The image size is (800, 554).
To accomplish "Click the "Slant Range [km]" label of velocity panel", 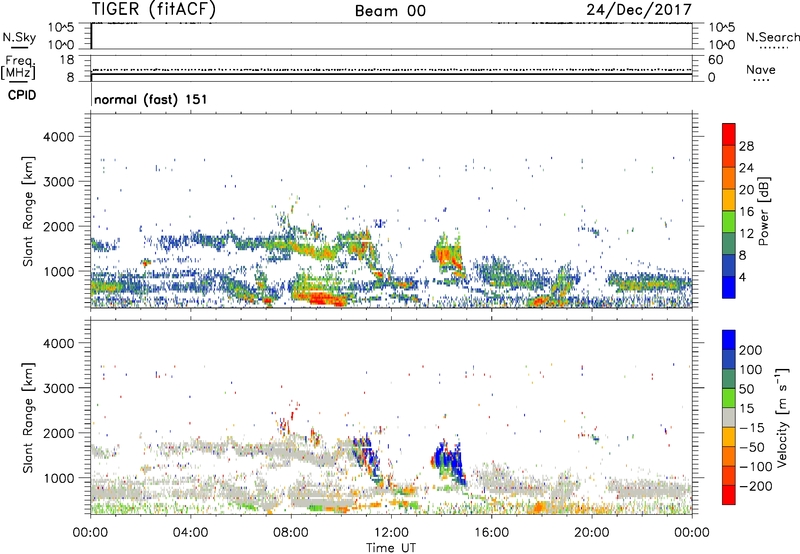I will (x=28, y=418).
